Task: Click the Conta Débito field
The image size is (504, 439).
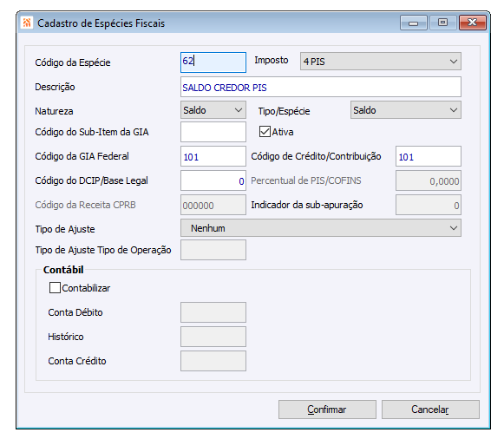Action: [x=213, y=312]
